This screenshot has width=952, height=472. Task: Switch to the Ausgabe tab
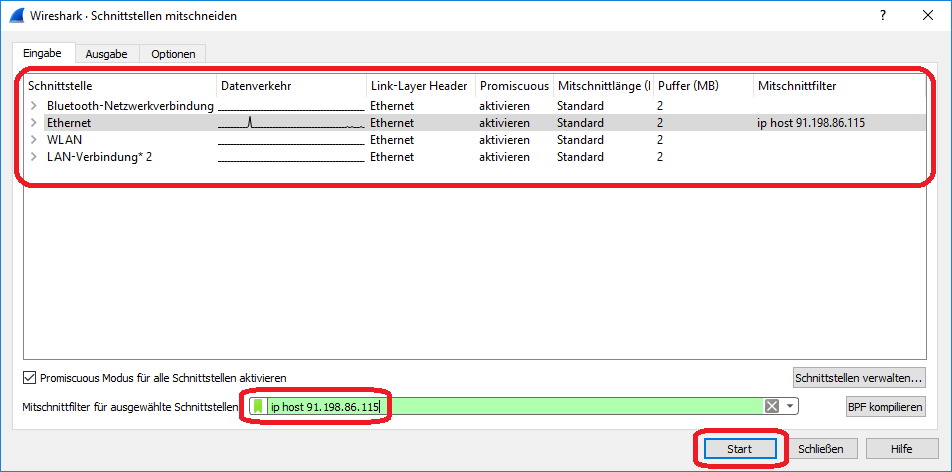point(106,53)
